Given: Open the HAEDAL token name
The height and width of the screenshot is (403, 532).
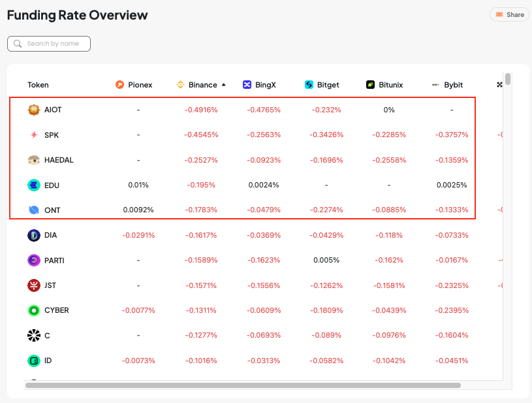Looking at the screenshot, I should coord(59,160).
